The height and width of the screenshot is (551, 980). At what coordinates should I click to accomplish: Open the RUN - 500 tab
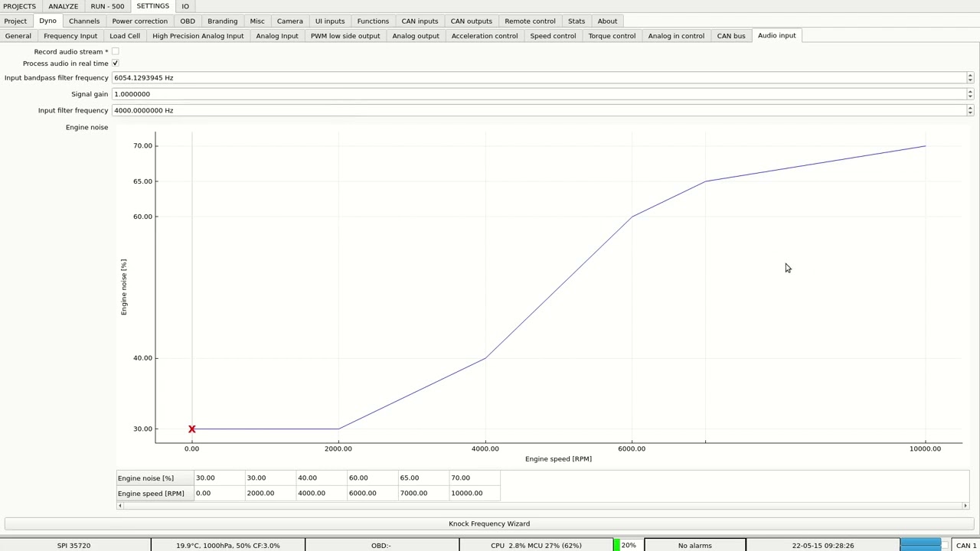[x=107, y=6]
